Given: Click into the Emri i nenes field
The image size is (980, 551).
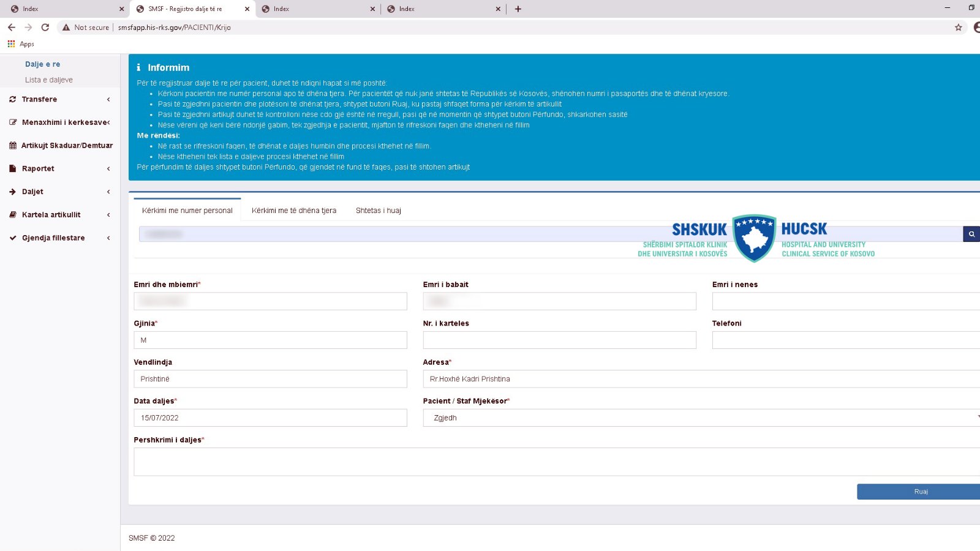Looking at the screenshot, I should [845, 301].
